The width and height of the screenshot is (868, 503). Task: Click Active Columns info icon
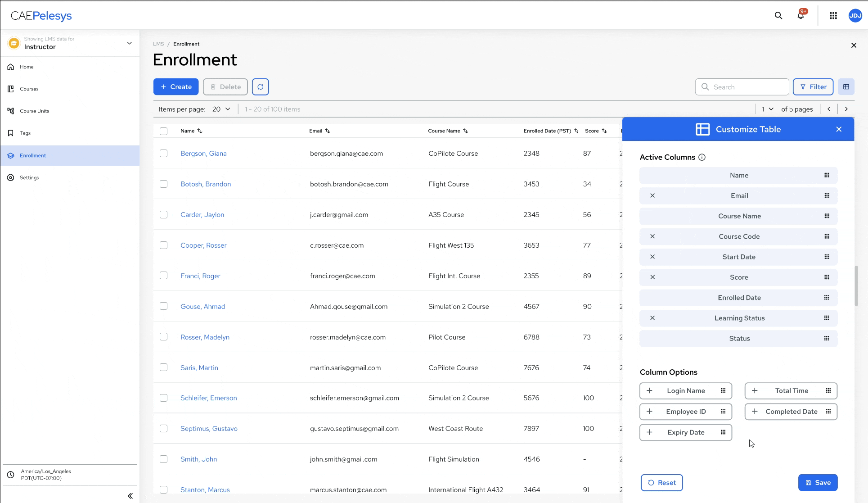pos(702,157)
